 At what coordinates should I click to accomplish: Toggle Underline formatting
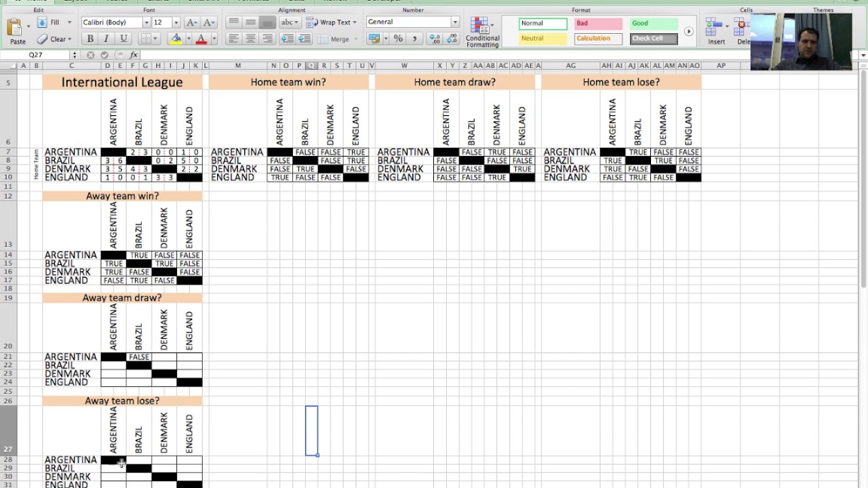coord(123,39)
